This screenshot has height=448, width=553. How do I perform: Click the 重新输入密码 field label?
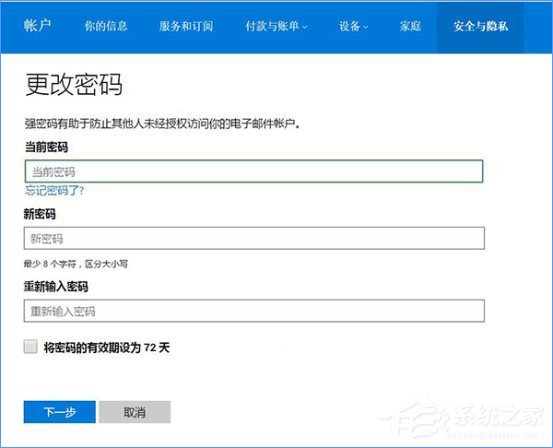(x=56, y=286)
